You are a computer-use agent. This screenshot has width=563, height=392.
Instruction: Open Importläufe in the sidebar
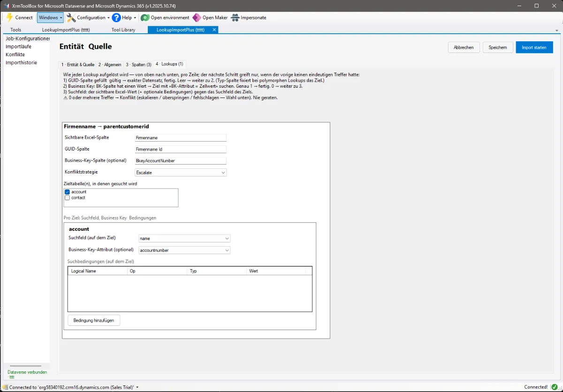point(18,46)
